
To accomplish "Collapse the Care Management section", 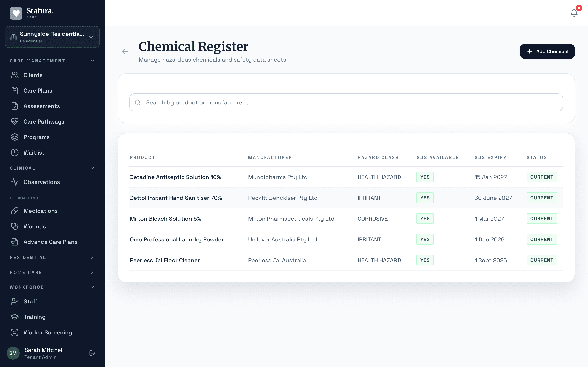I will click(92, 61).
